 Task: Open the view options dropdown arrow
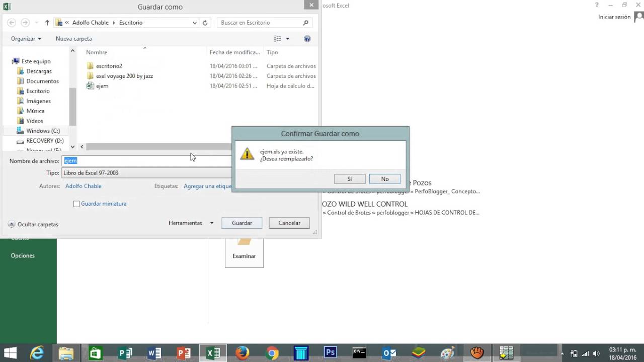[x=288, y=39]
